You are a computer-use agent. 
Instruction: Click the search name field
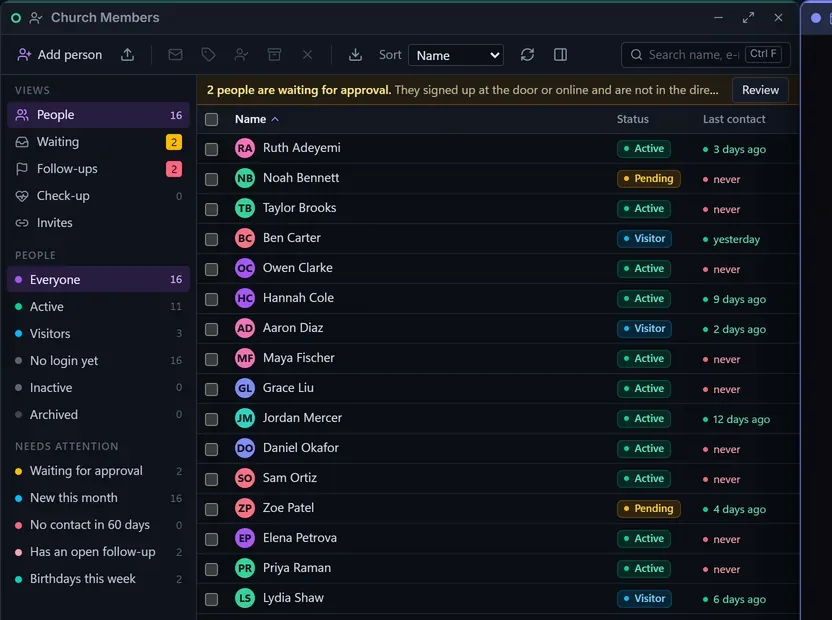click(x=706, y=55)
